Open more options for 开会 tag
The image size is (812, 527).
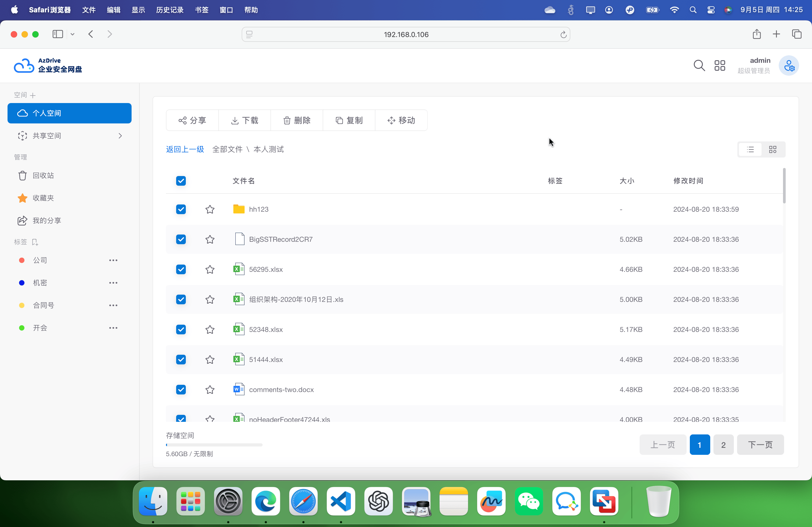(113, 328)
